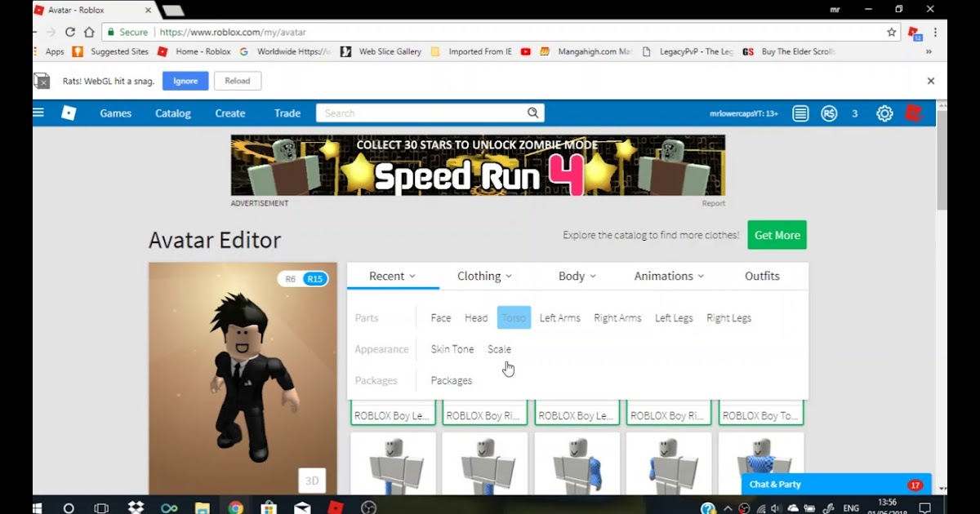Open the Home - Roblox bookmark
Image resolution: width=980 pixels, height=514 pixels.
click(194, 51)
